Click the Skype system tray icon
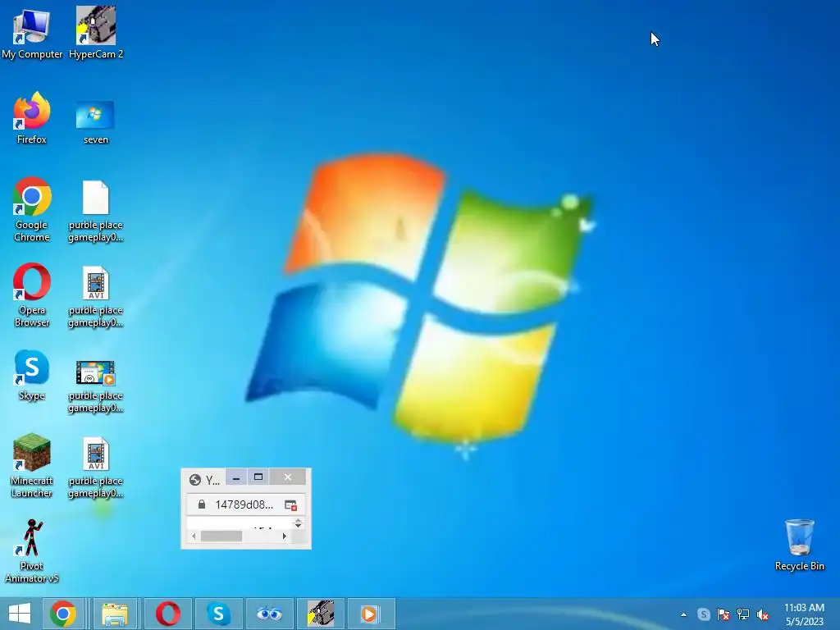This screenshot has height=630, width=840. point(703,614)
